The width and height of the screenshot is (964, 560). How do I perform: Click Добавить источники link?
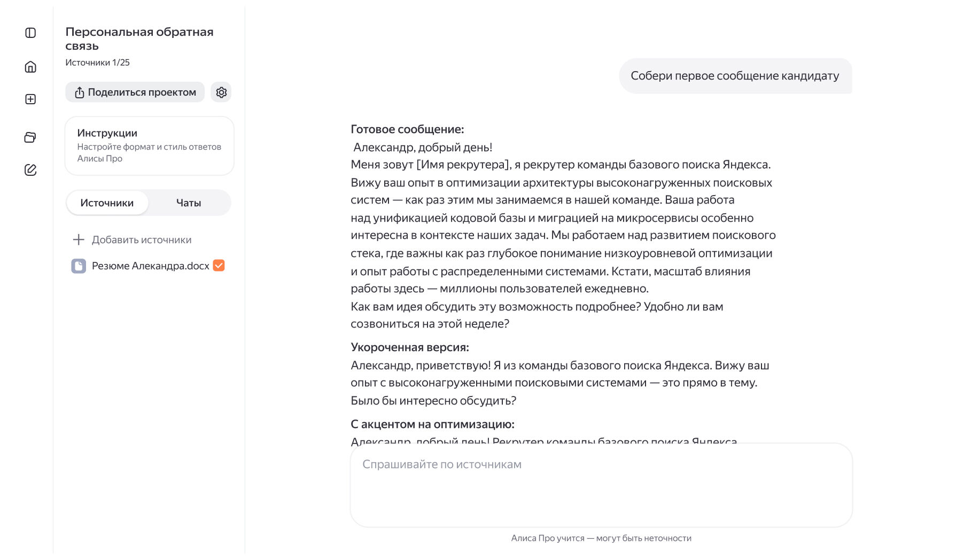coord(142,240)
